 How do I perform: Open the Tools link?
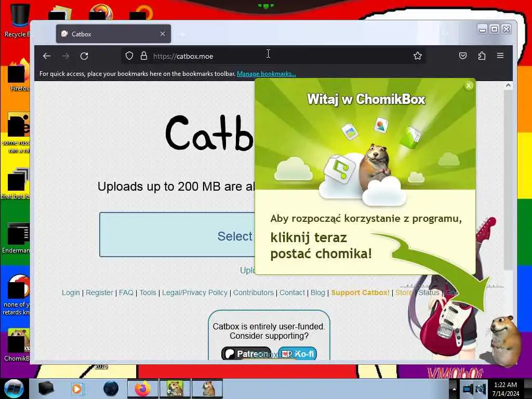tap(148, 292)
